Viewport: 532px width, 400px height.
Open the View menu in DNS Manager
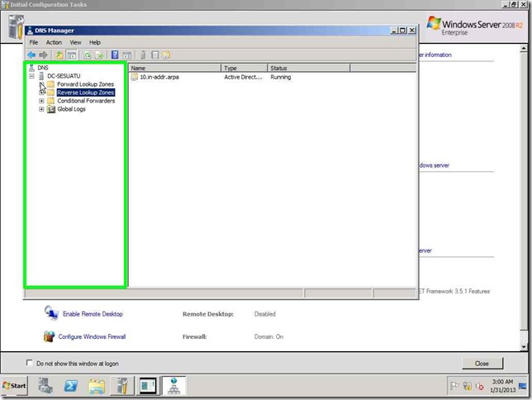75,42
